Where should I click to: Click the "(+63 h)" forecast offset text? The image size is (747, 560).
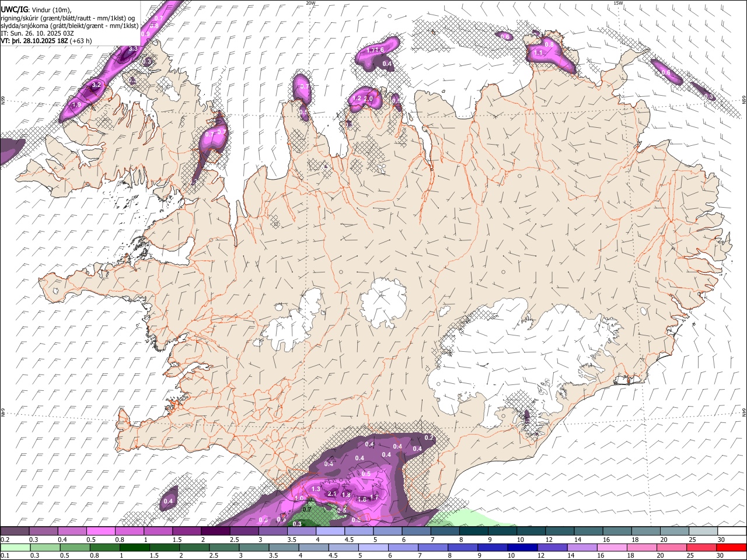click(x=81, y=41)
